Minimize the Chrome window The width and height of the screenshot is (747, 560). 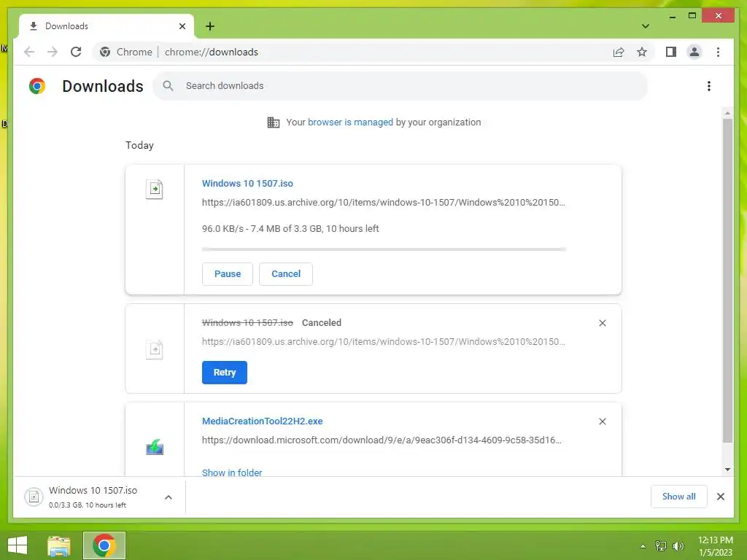coord(672,16)
